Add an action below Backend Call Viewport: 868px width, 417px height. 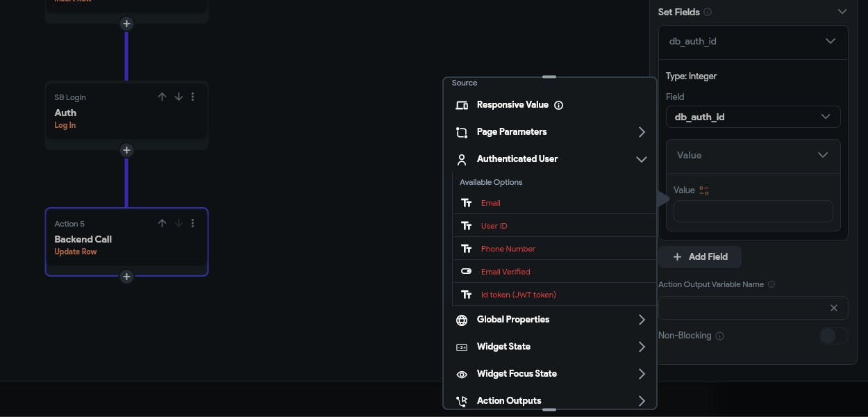pos(126,277)
